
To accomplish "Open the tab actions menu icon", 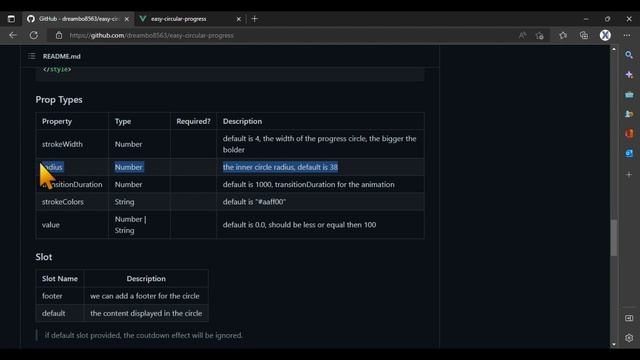I will click(x=11, y=19).
